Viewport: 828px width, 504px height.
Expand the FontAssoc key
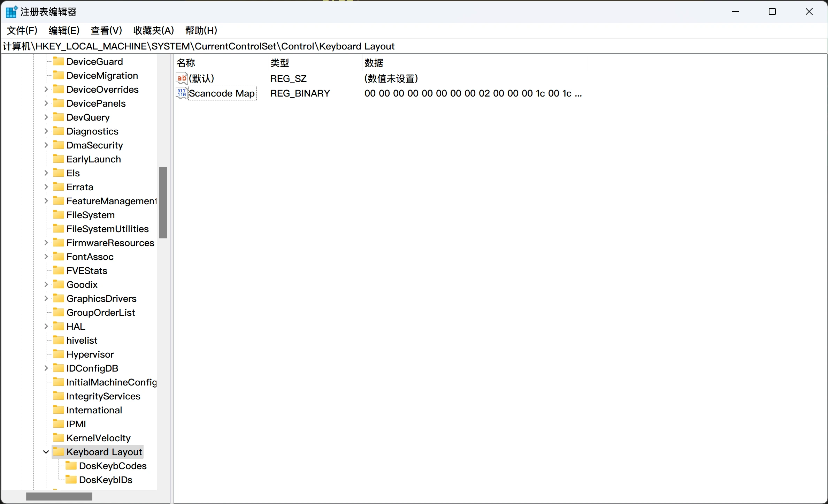46,257
